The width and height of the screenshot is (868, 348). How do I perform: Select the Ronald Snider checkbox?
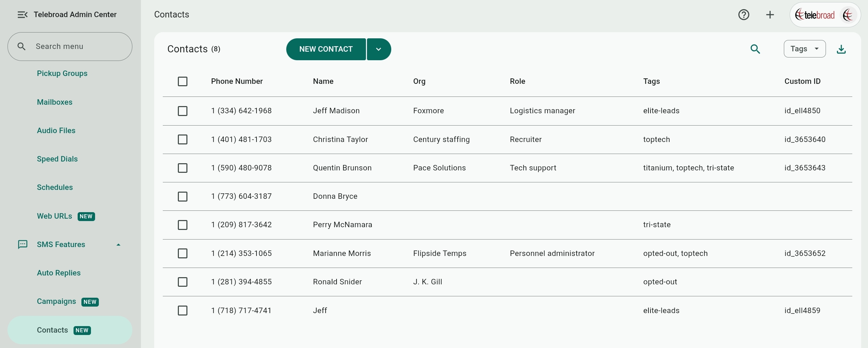click(x=183, y=282)
